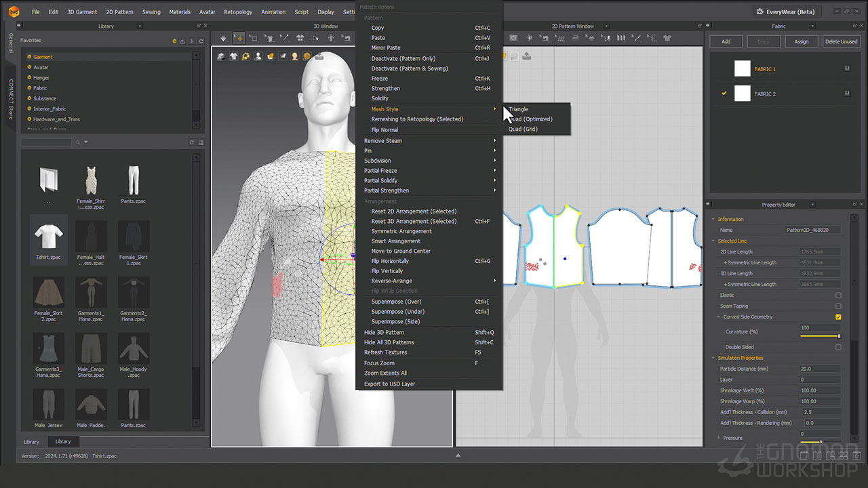The image size is (868, 488).
Task: Click the T-shirt icon in the 2D toolbar
Action: pos(667,38)
